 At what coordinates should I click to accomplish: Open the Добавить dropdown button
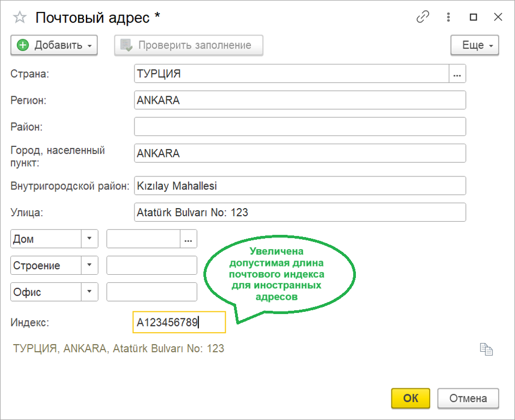point(54,45)
